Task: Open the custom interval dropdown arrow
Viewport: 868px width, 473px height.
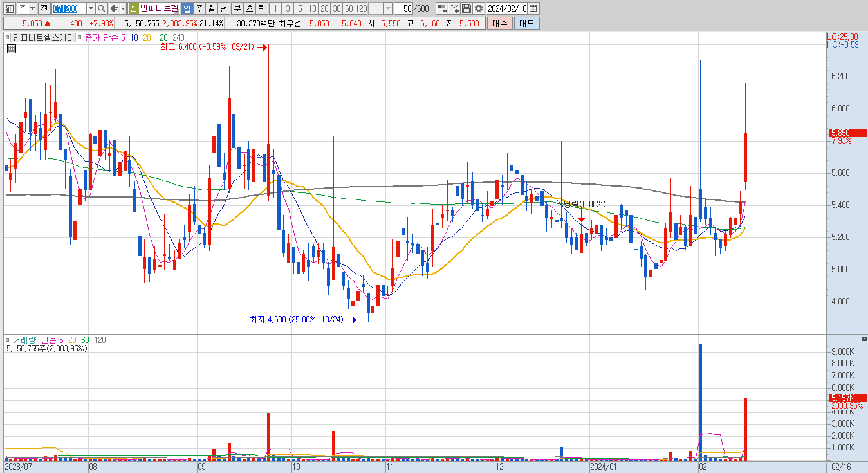Action: coord(388,8)
